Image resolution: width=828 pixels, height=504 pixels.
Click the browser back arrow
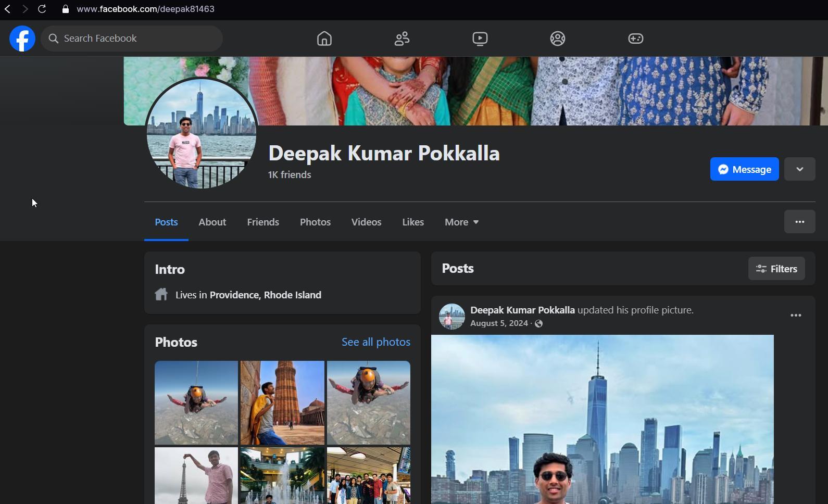pyautogui.click(x=8, y=9)
